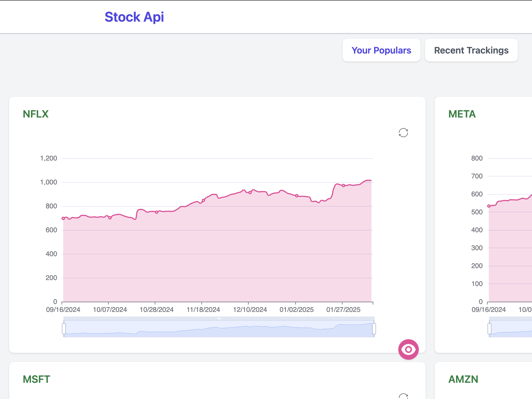
Task: Click NFLX data point at 11/18/2024
Action: point(203,201)
